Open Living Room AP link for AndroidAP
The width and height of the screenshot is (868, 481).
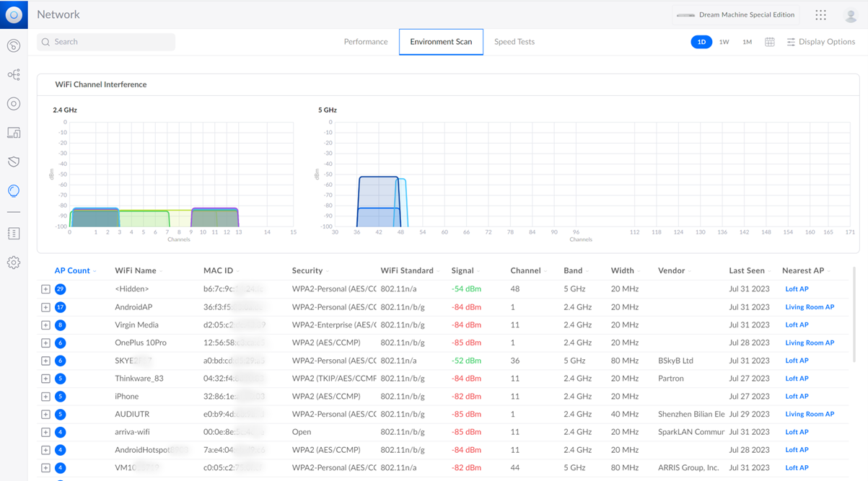[x=810, y=307]
